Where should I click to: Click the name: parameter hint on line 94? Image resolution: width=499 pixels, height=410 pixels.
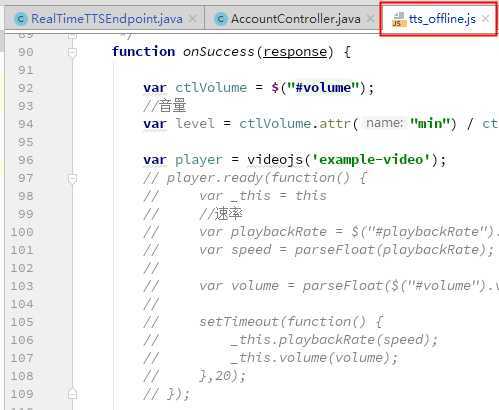point(384,123)
